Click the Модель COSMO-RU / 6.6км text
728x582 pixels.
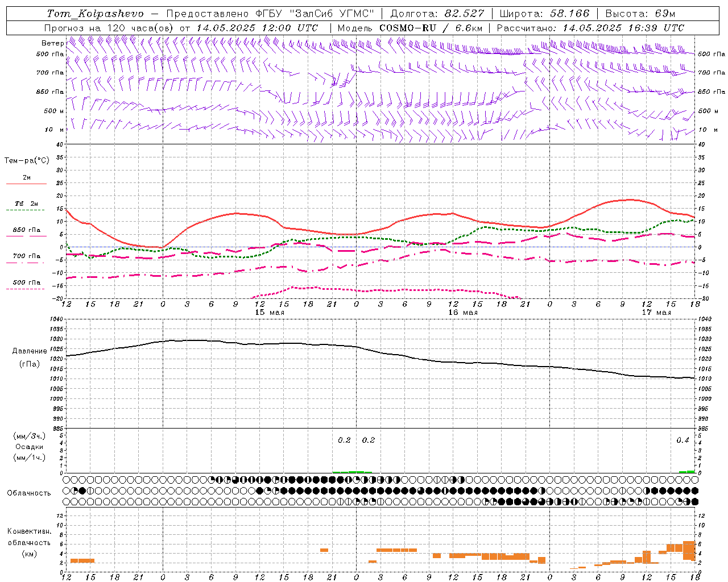pyautogui.click(x=410, y=28)
